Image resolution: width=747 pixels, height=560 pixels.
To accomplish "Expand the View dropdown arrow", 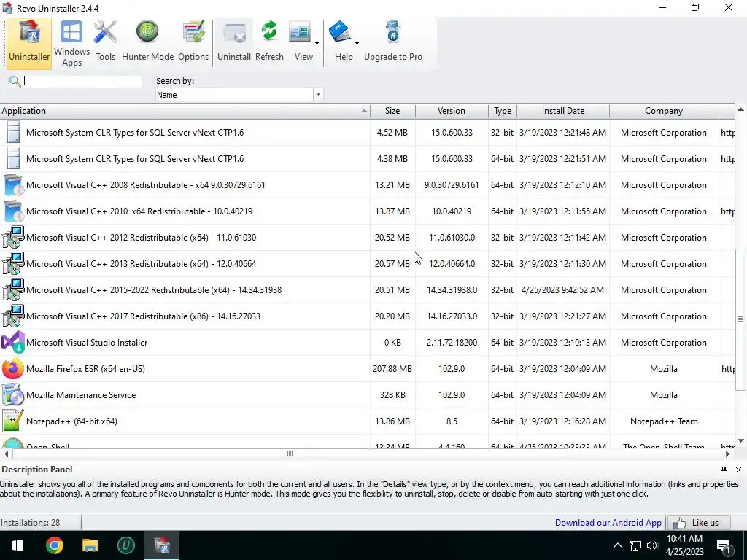I will pos(317,43).
